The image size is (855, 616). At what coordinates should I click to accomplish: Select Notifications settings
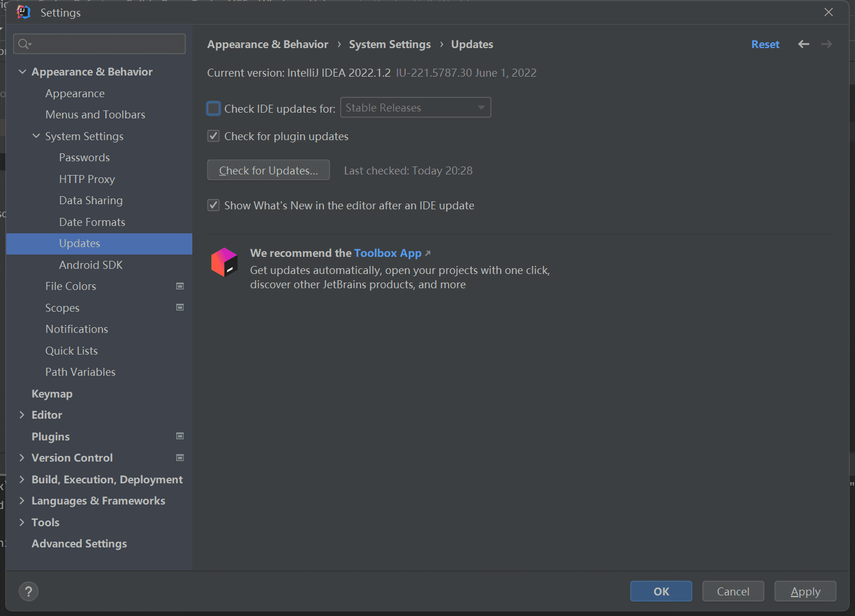pyautogui.click(x=77, y=329)
